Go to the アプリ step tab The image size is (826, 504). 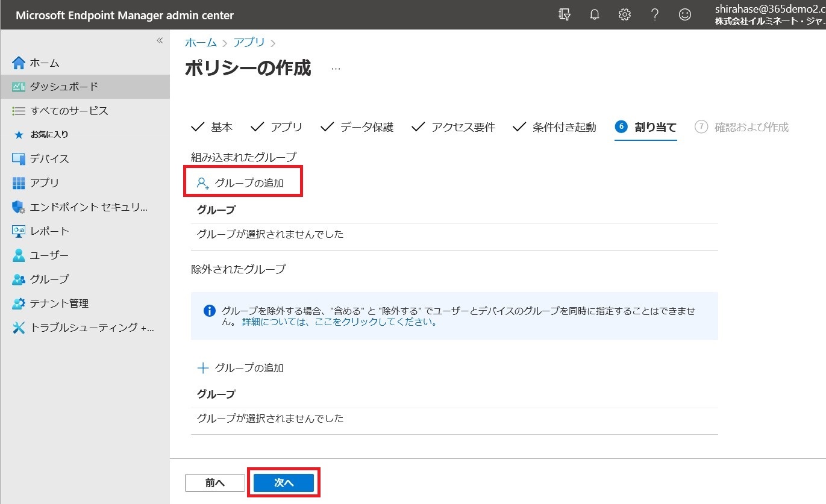click(277, 127)
